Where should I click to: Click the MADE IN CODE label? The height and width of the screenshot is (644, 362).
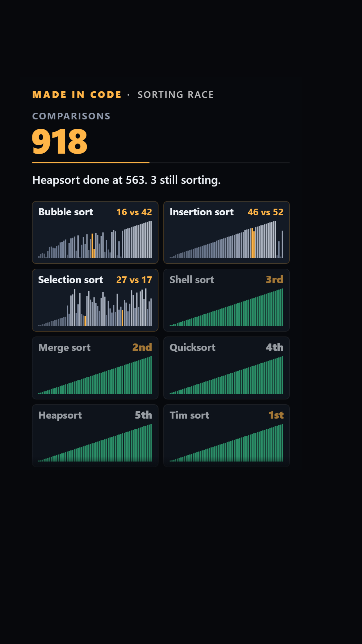77,95
